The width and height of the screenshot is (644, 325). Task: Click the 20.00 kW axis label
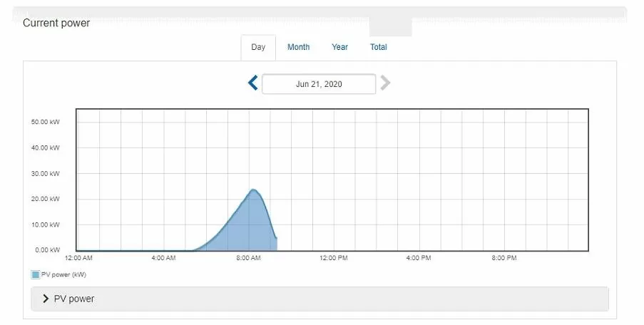point(45,199)
